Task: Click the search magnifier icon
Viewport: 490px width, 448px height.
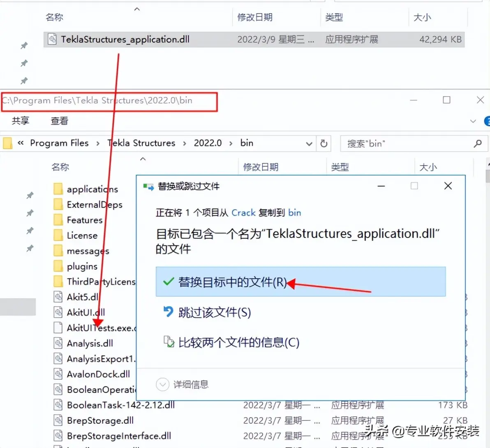Action: click(478, 143)
